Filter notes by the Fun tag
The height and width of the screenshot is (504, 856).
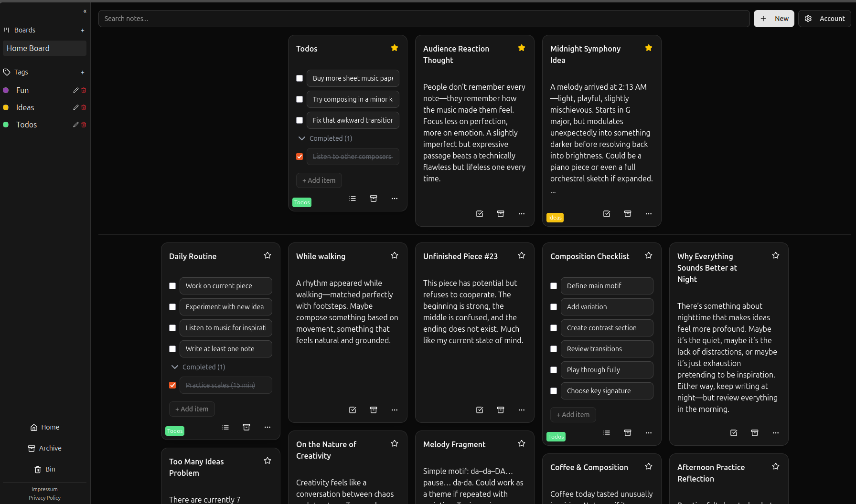point(22,90)
